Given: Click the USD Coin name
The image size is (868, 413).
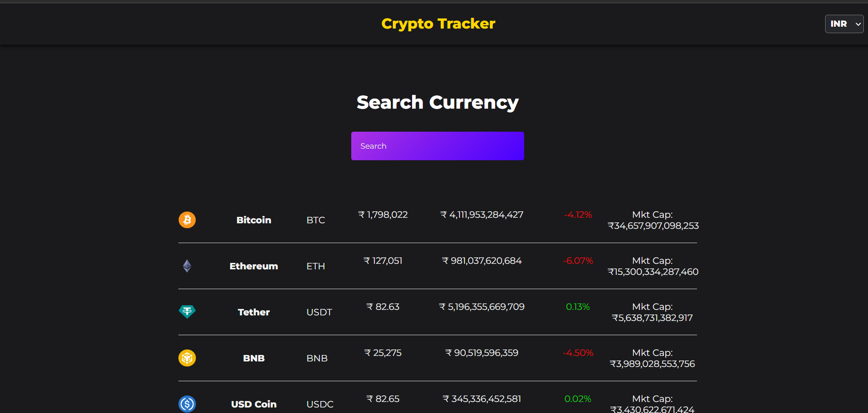Looking at the screenshot, I should pos(254,404).
